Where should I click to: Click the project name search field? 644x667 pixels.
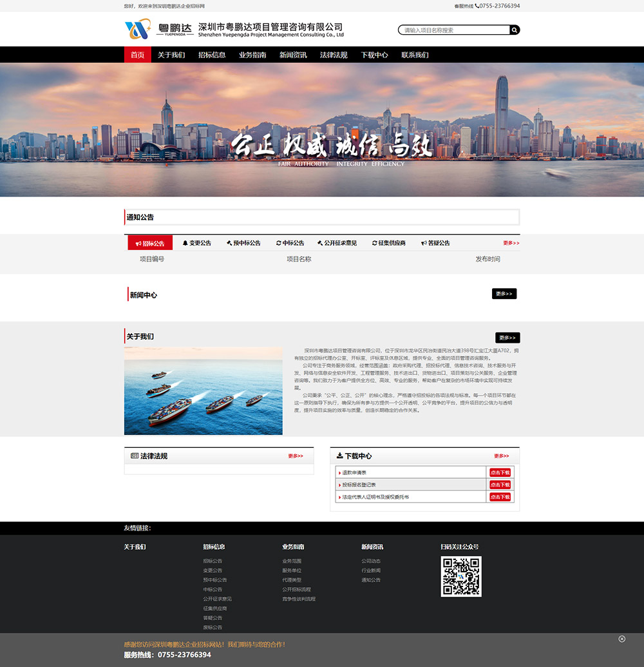454,30
